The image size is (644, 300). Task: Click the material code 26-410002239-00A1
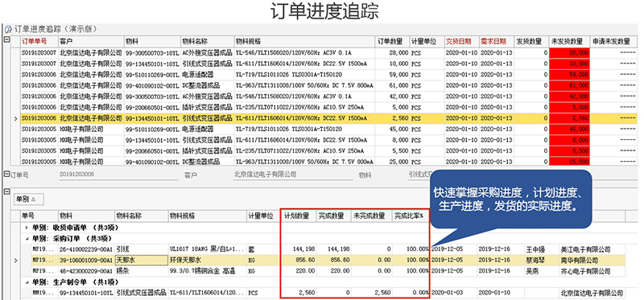pos(86,249)
